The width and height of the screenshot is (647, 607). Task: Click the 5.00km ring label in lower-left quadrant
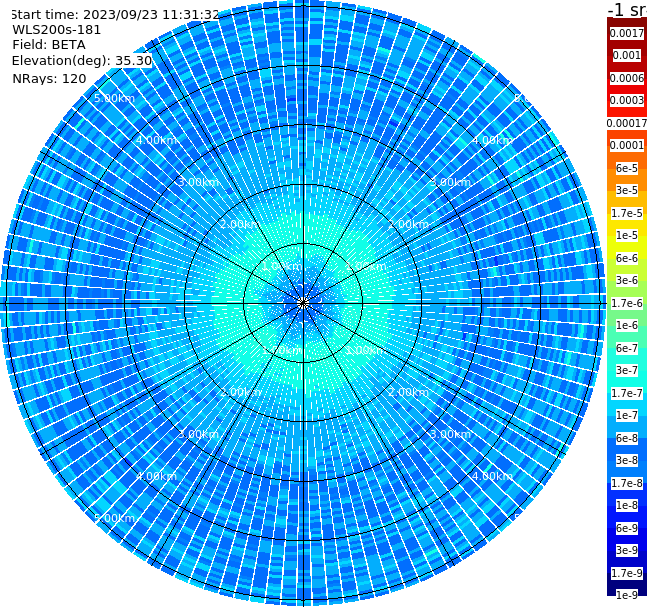tap(114, 518)
